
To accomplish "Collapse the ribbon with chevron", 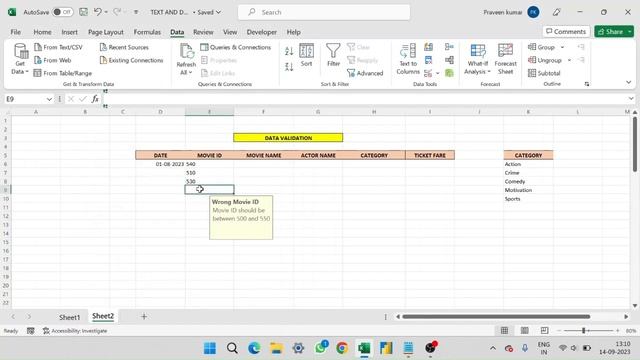I will coord(629,82).
